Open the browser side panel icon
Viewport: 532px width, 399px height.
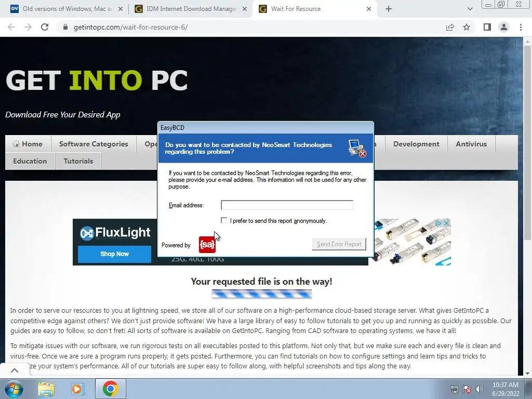click(x=487, y=27)
